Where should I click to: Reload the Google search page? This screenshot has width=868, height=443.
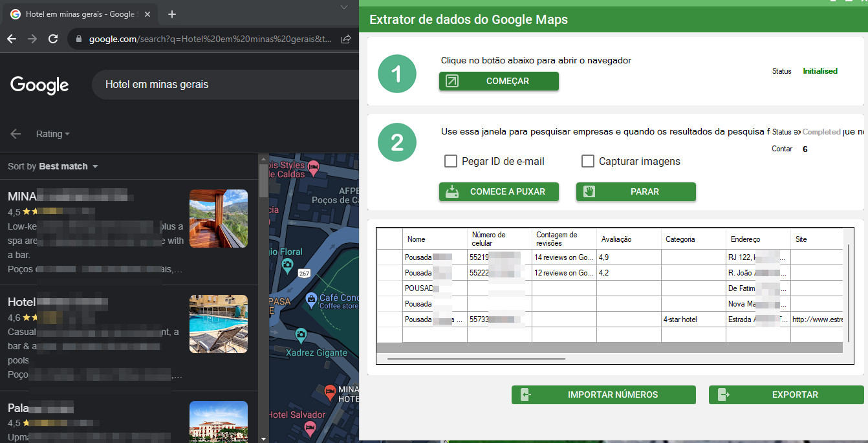pyautogui.click(x=53, y=39)
